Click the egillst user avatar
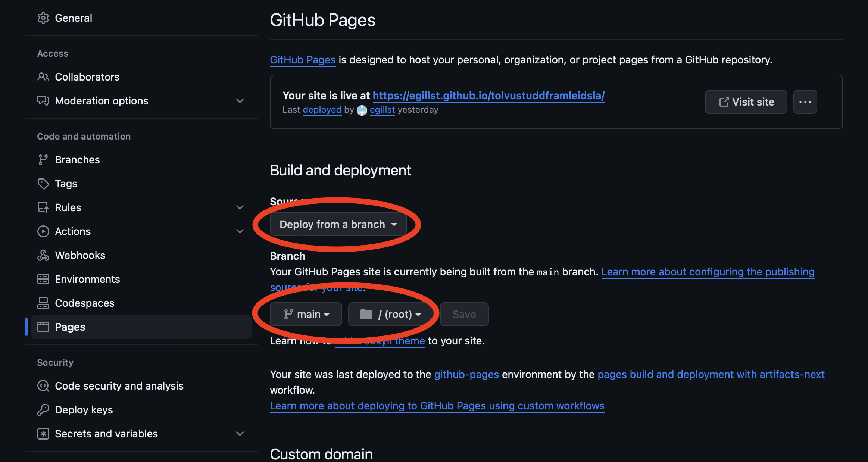 362,110
